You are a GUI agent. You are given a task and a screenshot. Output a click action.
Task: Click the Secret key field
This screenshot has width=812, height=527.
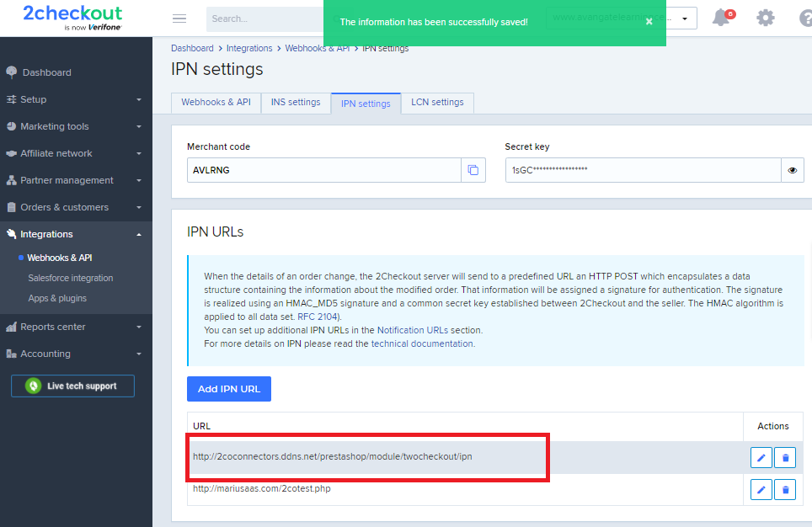point(644,170)
